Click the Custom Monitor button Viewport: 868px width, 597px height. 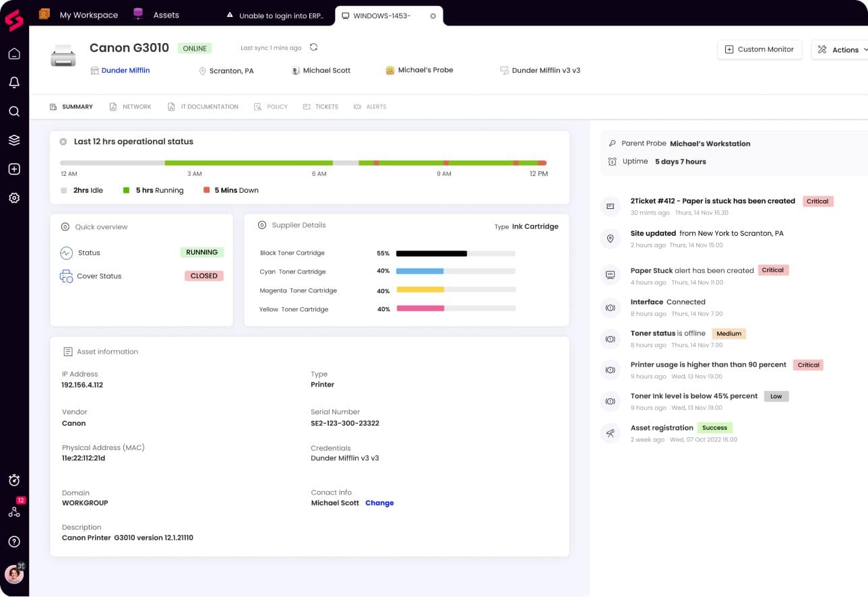[759, 49]
